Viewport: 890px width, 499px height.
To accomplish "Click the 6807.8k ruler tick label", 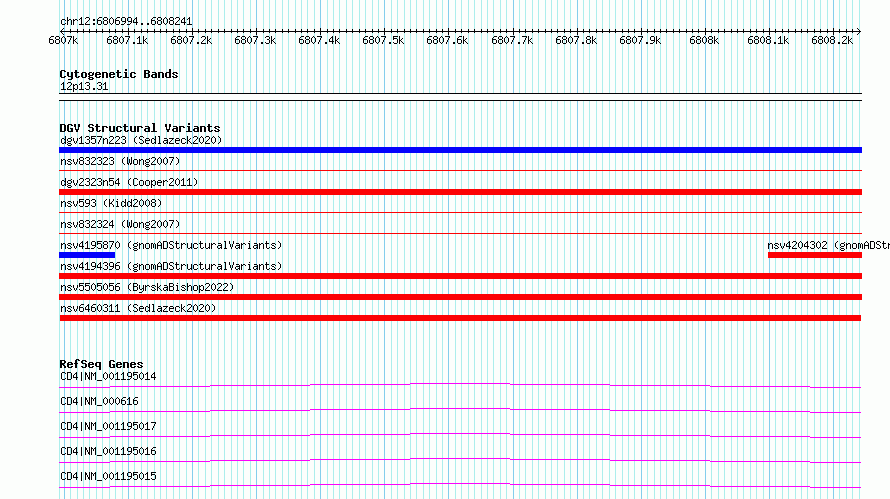I will tap(576, 41).
